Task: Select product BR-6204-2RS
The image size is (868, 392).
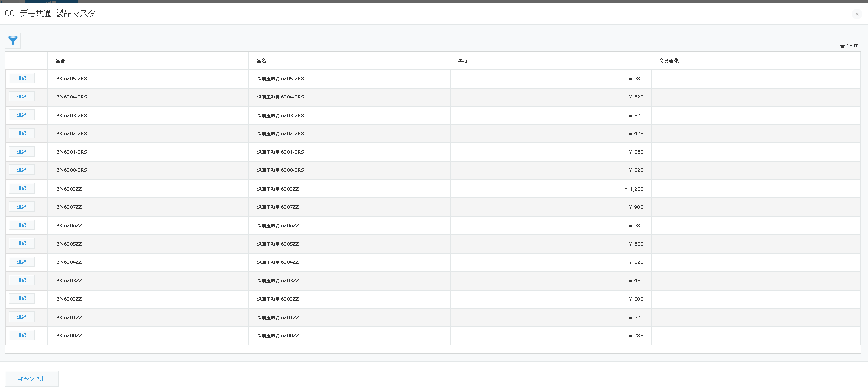Action: point(22,97)
